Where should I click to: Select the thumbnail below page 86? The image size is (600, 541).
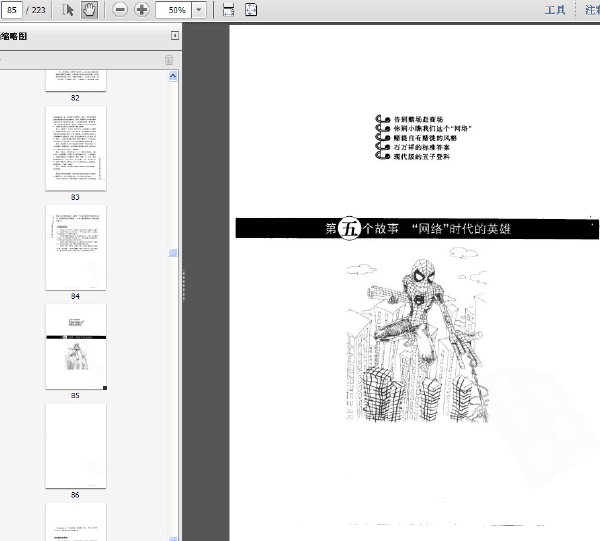coord(76,522)
